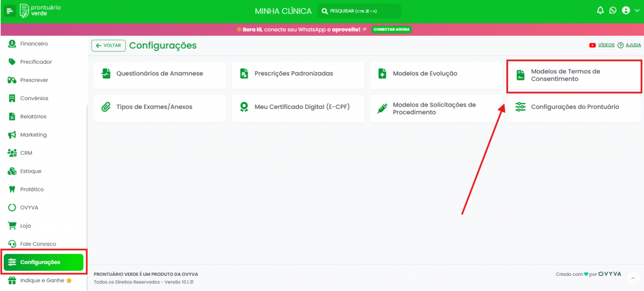644x291 pixels.
Task: Click the Pesquisar search field
Action: (x=358, y=11)
